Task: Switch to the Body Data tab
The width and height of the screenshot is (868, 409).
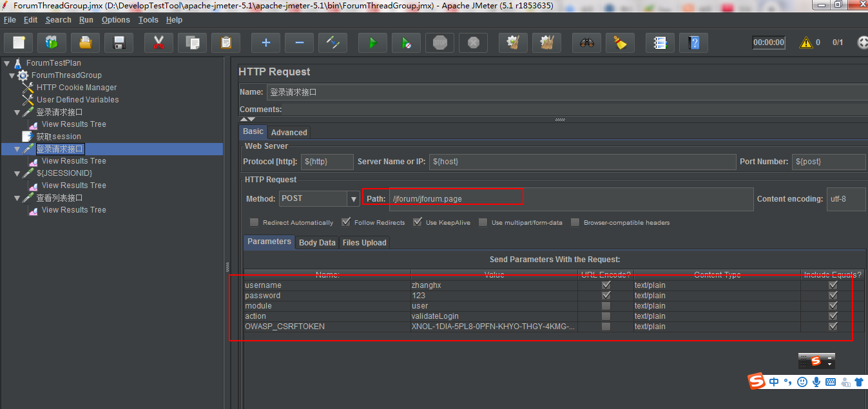Action: pyautogui.click(x=317, y=243)
